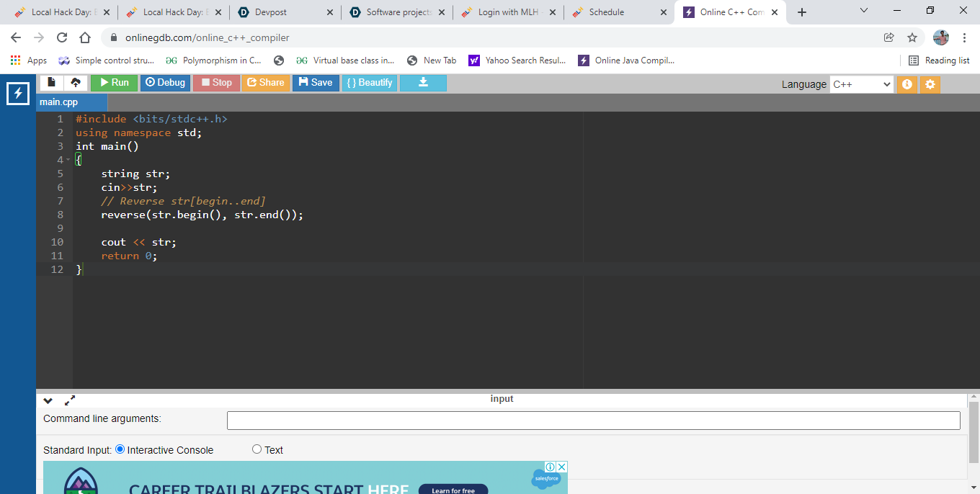Open the browser tab search dropdown arrow
The image size is (980, 494).
coord(863,11)
